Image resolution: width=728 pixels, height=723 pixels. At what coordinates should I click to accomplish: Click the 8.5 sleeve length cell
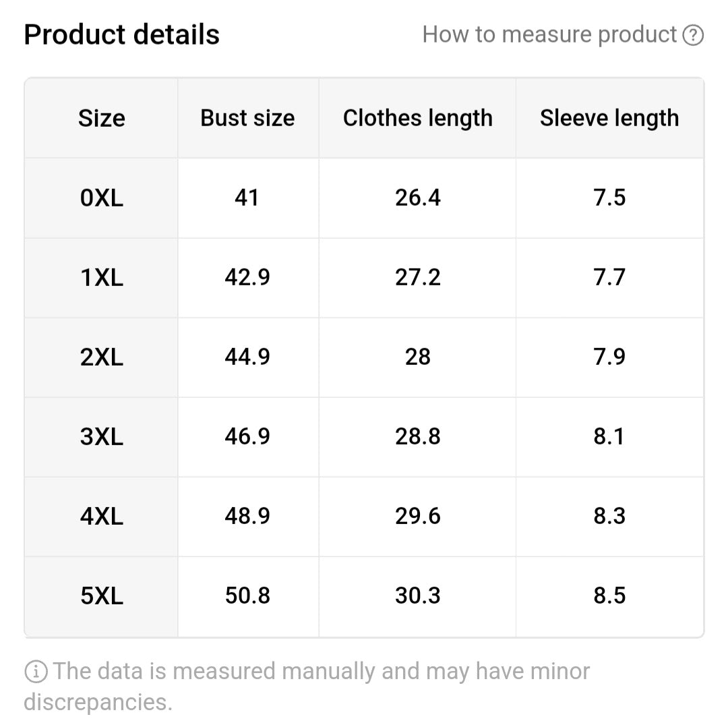(x=609, y=596)
